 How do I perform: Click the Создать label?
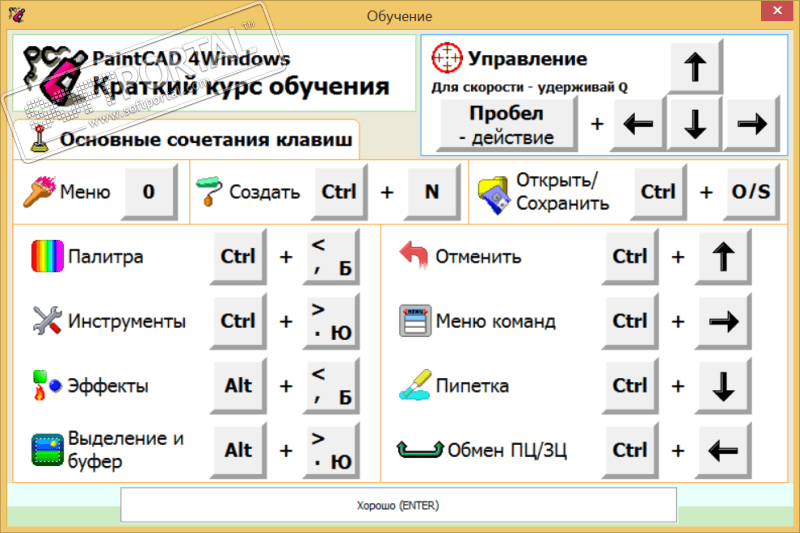click(264, 192)
